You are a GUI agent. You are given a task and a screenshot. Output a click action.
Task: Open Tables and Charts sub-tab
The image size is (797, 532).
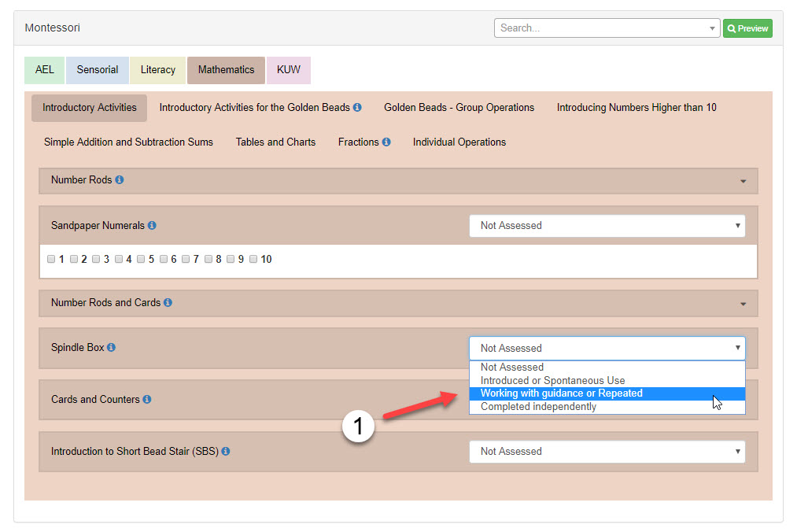275,142
